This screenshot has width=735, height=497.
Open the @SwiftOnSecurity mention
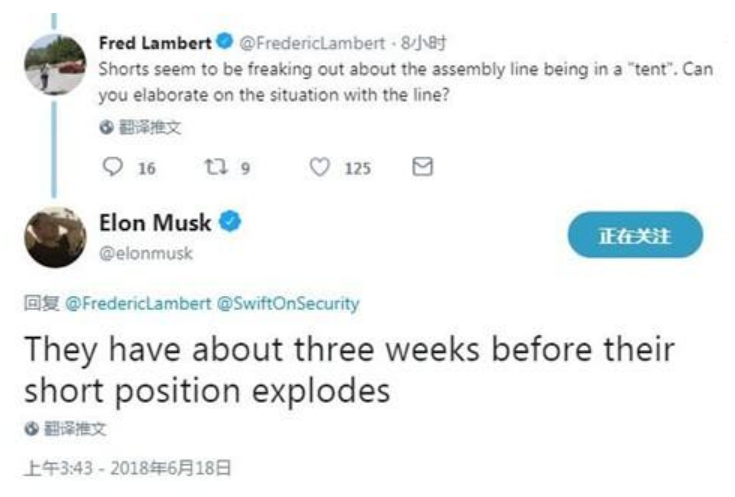pyautogui.click(x=288, y=303)
